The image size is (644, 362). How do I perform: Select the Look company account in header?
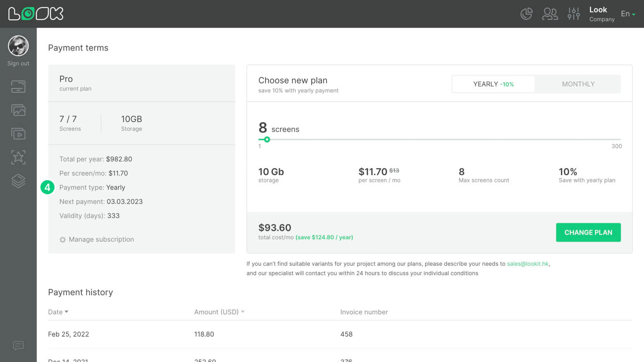click(x=599, y=14)
